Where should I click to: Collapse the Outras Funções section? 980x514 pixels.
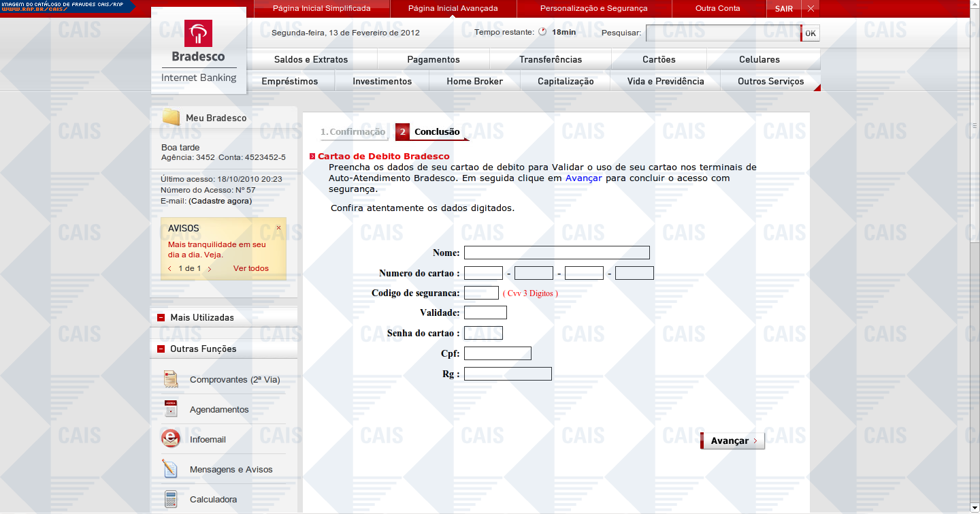[x=161, y=349]
